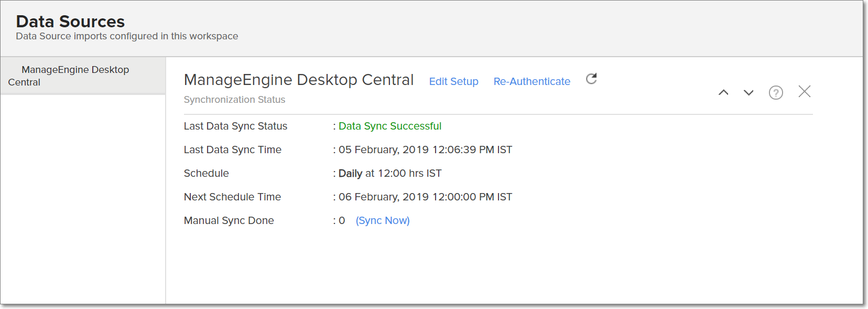Click the refresh icon beside Re-Authenticate

tap(591, 79)
